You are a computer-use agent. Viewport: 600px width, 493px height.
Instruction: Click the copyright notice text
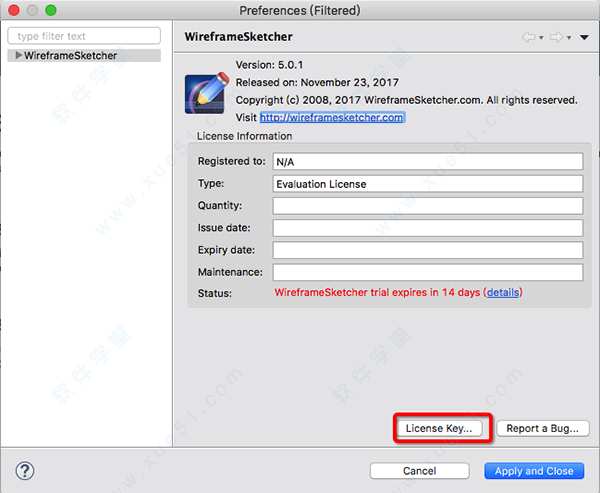tap(406, 100)
